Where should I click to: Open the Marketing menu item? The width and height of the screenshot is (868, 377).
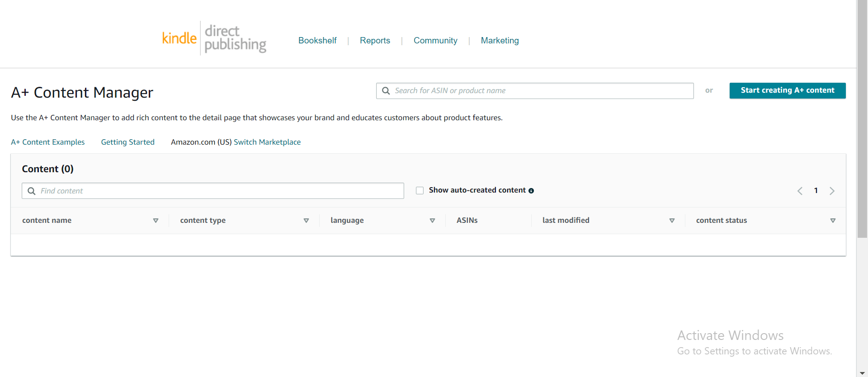pos(500,41)
